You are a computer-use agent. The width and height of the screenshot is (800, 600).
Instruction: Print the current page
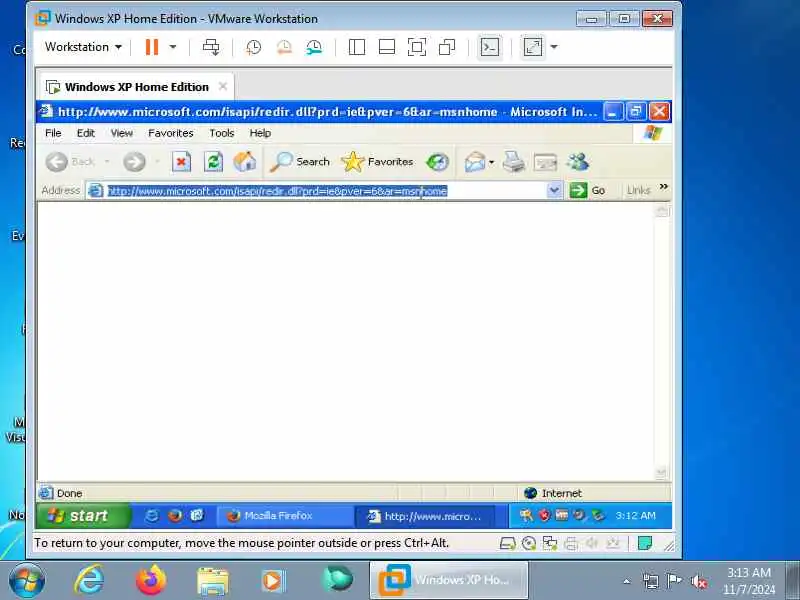pos(514,162)
